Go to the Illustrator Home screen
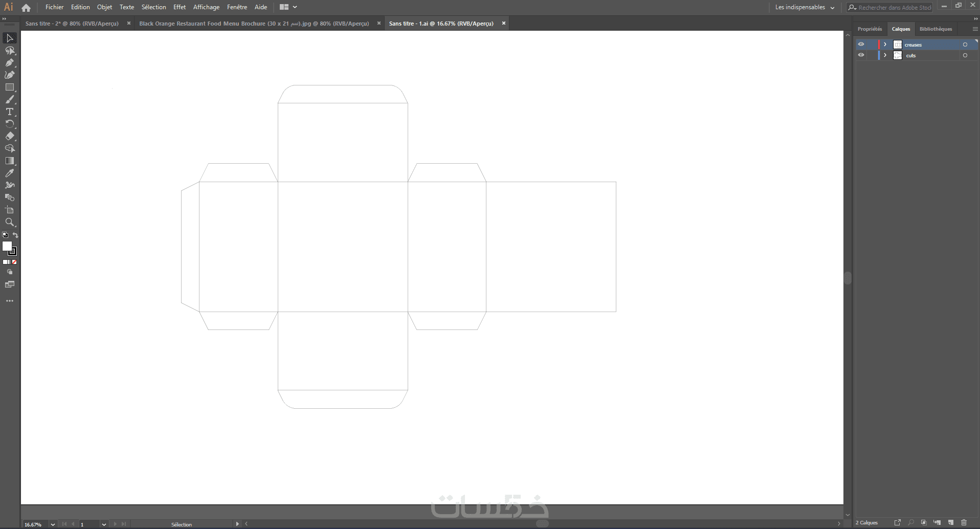 (x=26, y=8)
